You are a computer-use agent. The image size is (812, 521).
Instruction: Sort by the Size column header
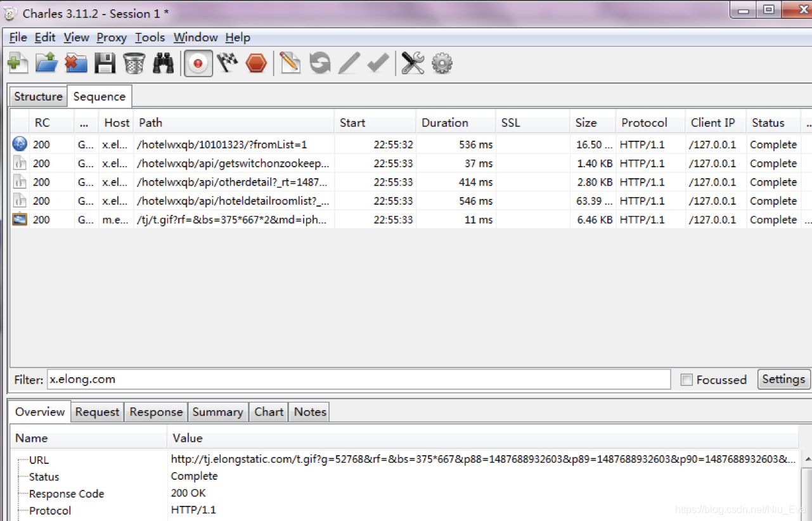(x=593, y=122)
